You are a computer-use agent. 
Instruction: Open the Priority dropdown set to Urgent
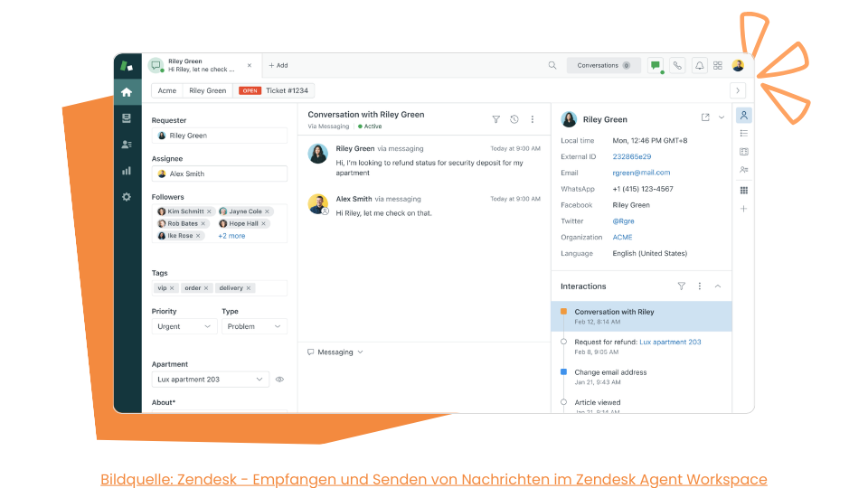pos(184,326)
